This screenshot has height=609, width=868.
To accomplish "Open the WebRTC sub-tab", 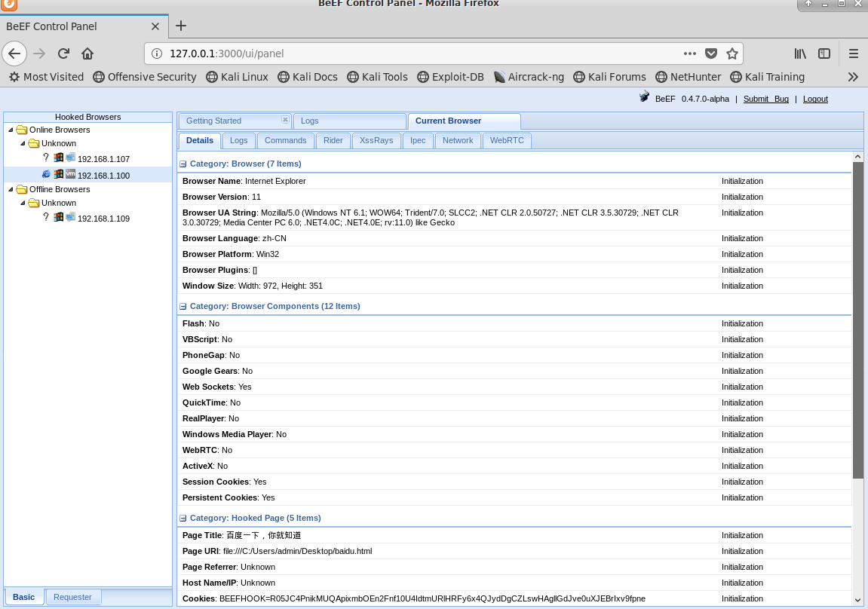I will click(x=507, y=140).
